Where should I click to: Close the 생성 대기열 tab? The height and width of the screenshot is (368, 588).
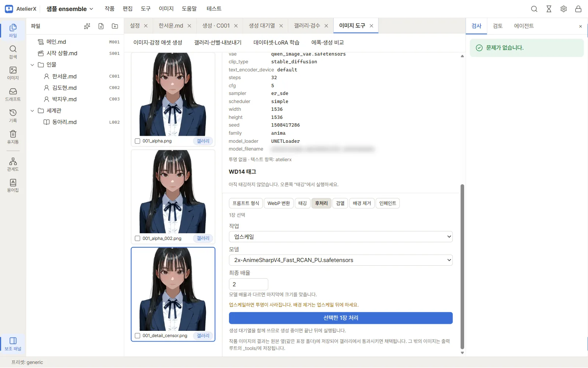click(x=281, y=26)
